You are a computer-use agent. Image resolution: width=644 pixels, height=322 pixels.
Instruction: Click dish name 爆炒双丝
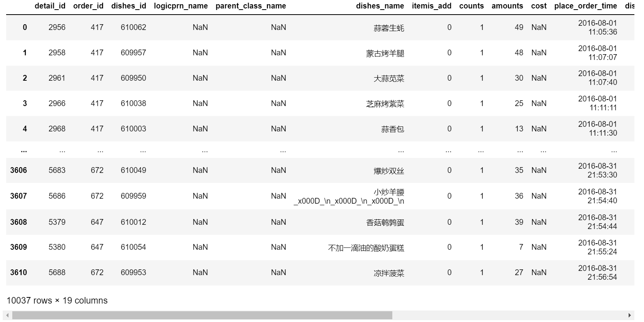[389, 171]
